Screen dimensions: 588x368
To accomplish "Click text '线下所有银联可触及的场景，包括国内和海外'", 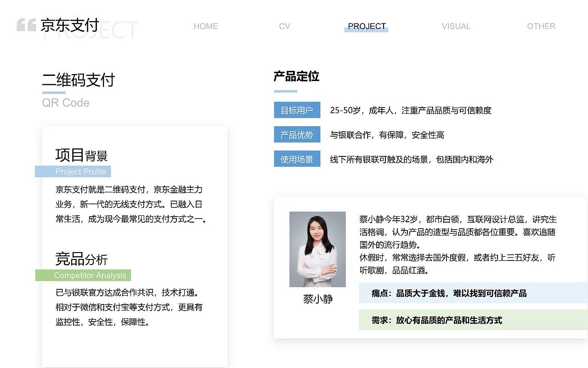I will tap(412, 160).
